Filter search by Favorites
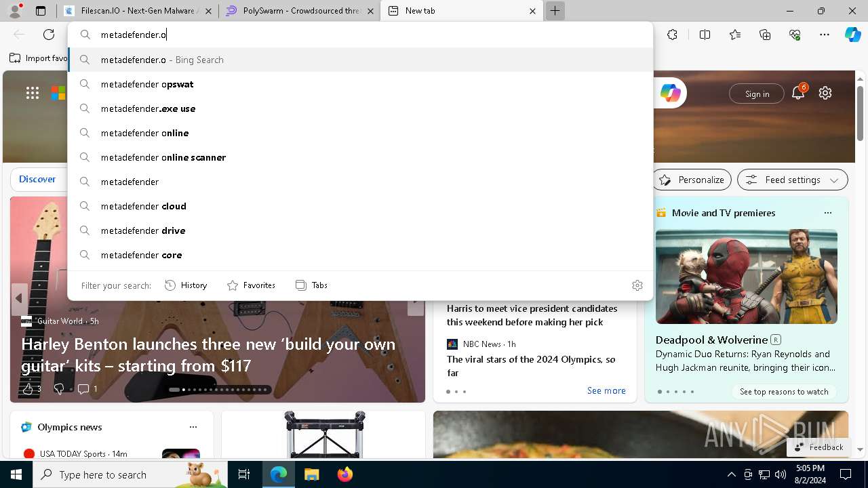 [x=251, y=285]
